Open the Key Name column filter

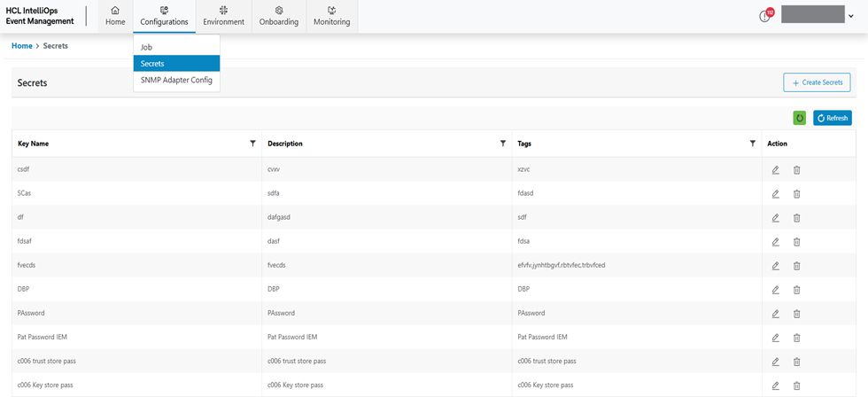pyautogui.click(x=252, y=144)
